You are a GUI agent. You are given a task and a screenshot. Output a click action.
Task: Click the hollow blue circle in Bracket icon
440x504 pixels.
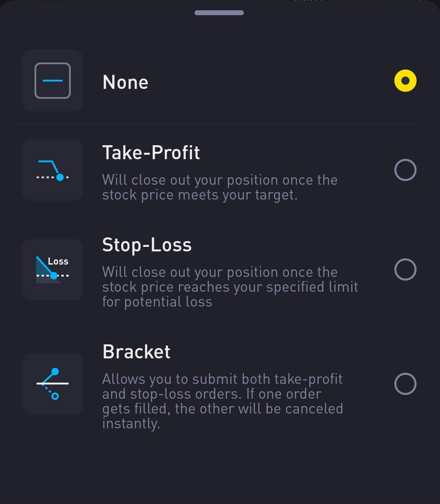pos(55,396)
